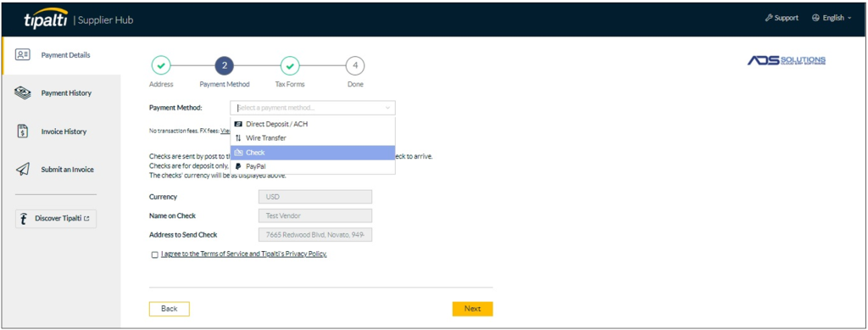The width and height of the screenshot is (868, 330).
Task: Click the Tax Forms step label
Action: (x=290, y=84)
